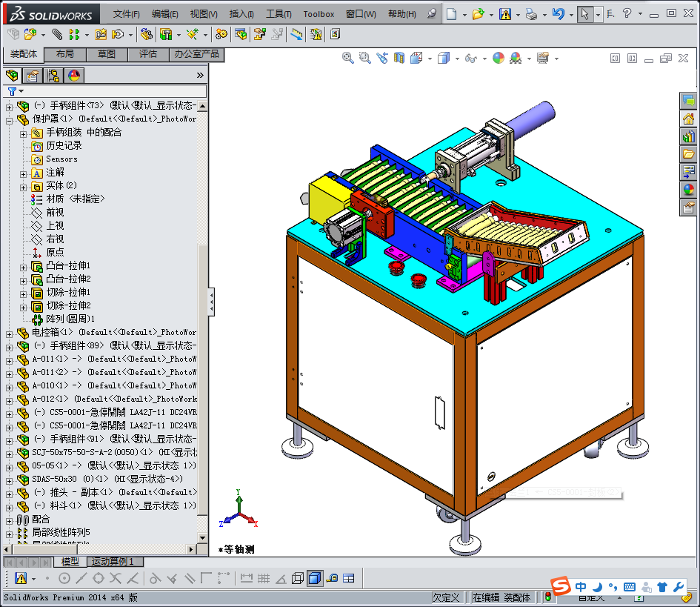Expand the 电控箱<1> component

pyautogui.click(x=9, y=334)
